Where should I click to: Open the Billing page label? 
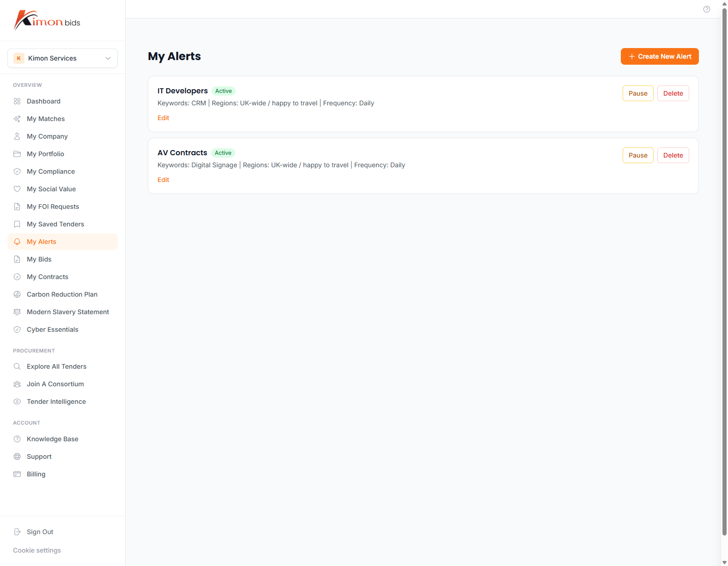coord(36,474)
